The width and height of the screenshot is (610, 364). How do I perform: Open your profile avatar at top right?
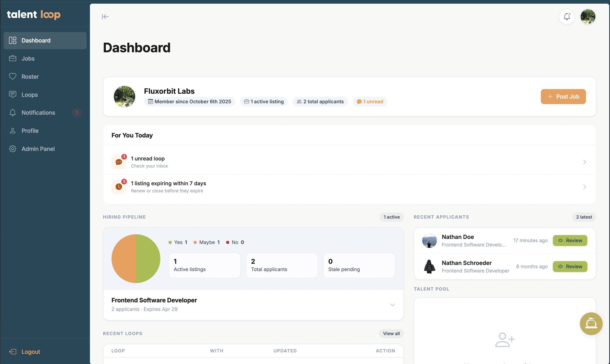point(588,16)
